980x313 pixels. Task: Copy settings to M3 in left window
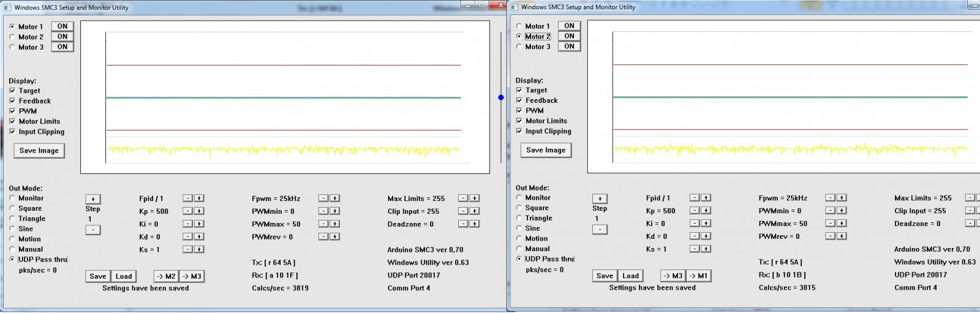click(x=192, y=277)
